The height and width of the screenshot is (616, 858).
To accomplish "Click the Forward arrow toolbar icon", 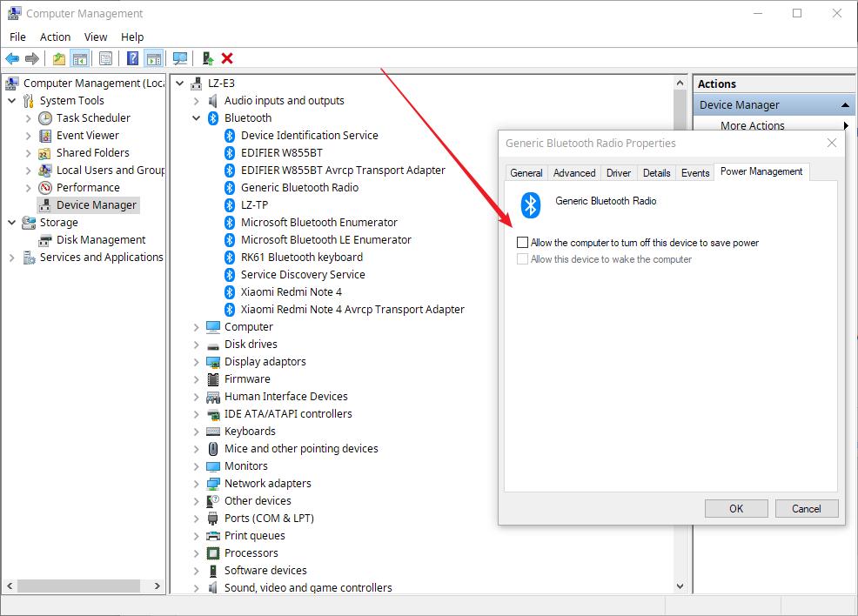I will 32,58.
